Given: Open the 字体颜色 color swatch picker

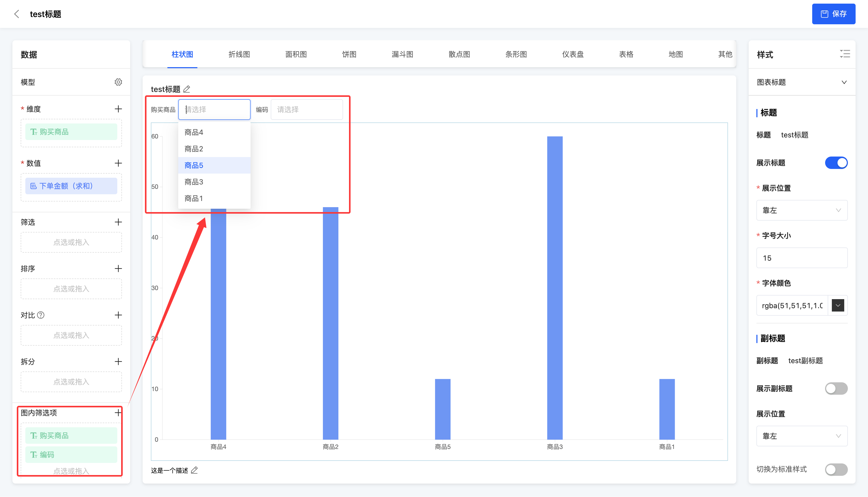Looking at the screenshot, I should tap(838, 306).
